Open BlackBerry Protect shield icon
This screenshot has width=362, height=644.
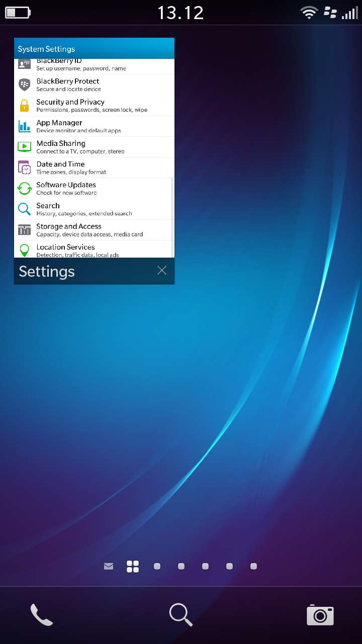coord(24,85)
